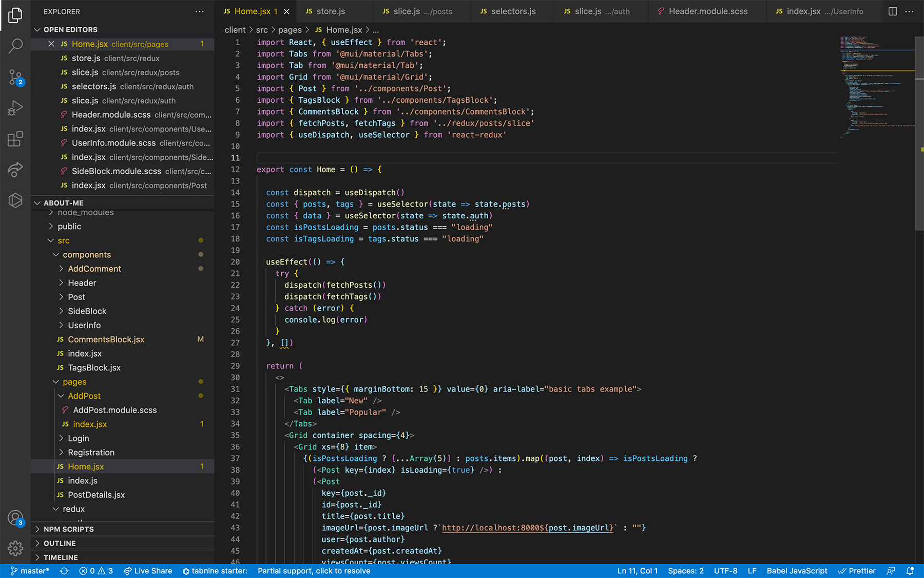Collapse the ABOUT-ME folder section
The image size is (924, 578).
pos(123,203)
